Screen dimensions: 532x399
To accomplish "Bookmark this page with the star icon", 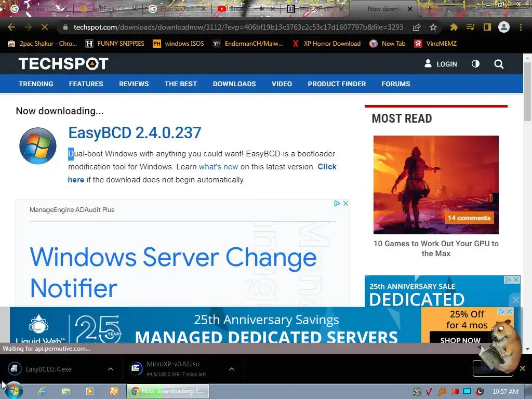I will [x=433, y=27].
